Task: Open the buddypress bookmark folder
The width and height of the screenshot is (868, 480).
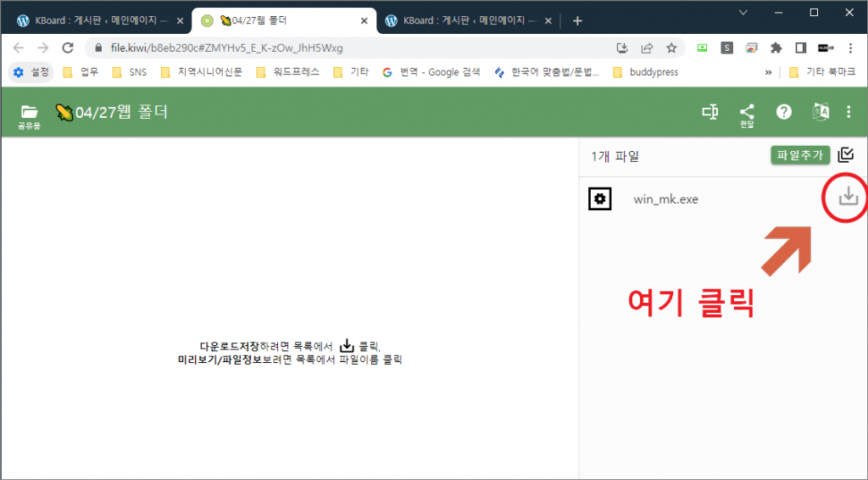Action: [645, 72]
